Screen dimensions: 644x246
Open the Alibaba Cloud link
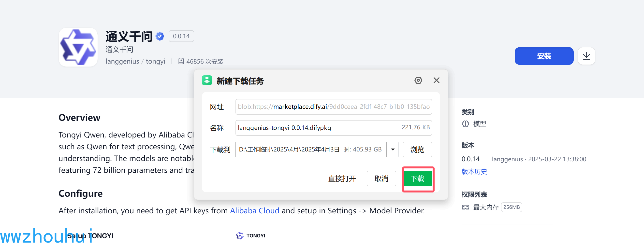point(254,211)
